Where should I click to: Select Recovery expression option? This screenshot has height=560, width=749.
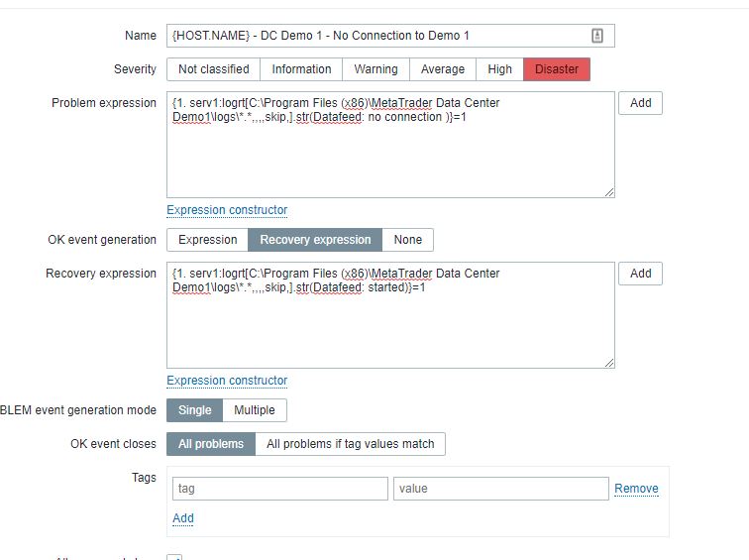(315, 240)
